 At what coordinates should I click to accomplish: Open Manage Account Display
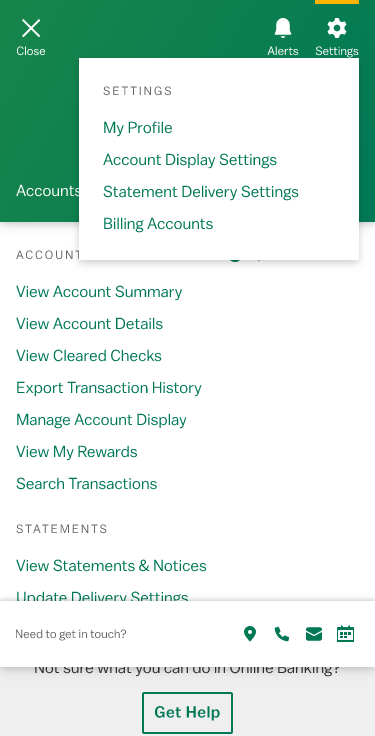pyautogui.click(x=101, y=419)
